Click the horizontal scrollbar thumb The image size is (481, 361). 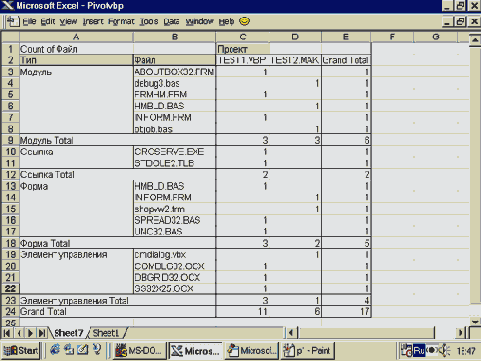click(366, 333)
